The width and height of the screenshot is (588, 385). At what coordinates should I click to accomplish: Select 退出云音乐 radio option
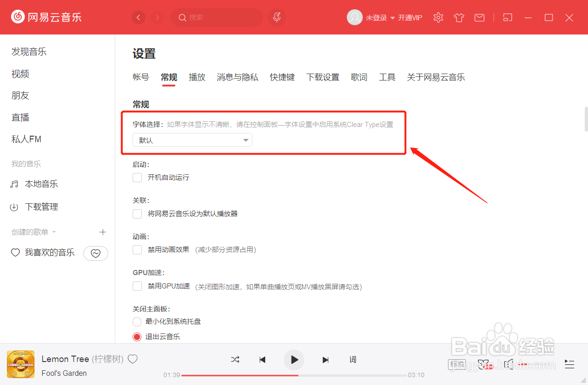click(137, 337)
